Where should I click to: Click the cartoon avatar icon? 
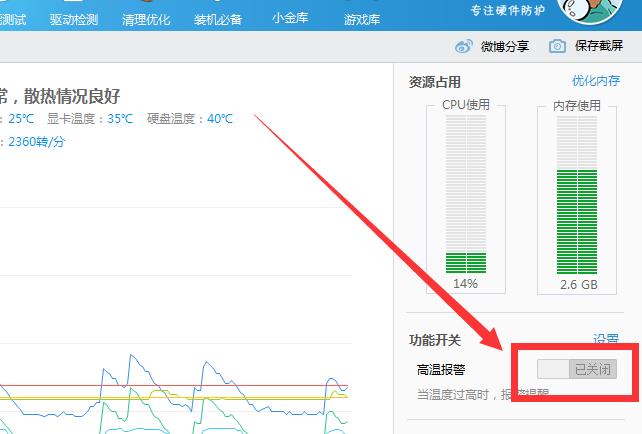point(590,10)
